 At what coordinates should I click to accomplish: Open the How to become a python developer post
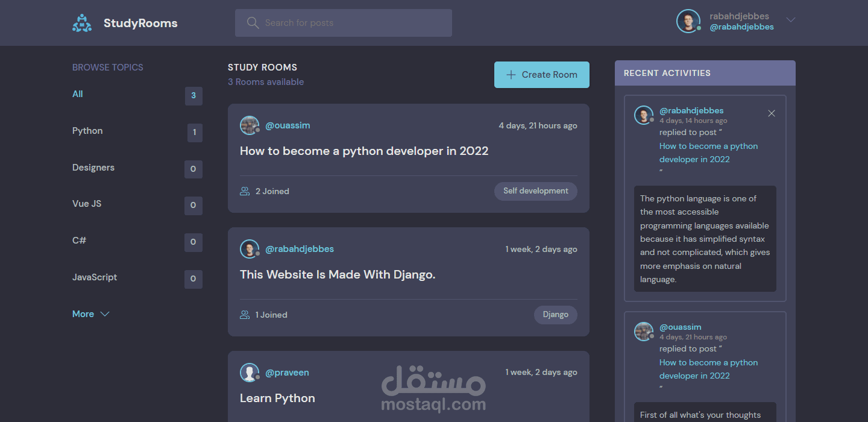click(363, 151)
